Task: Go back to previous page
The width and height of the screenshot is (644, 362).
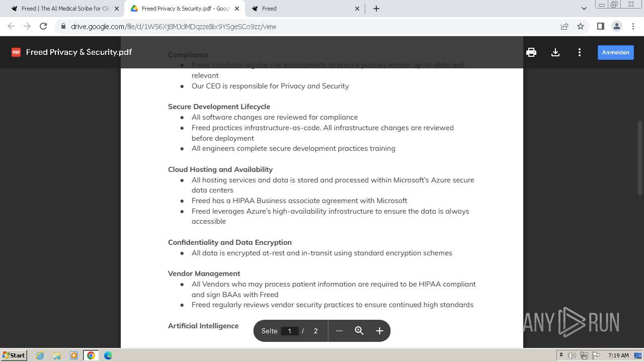Action: 11,27
